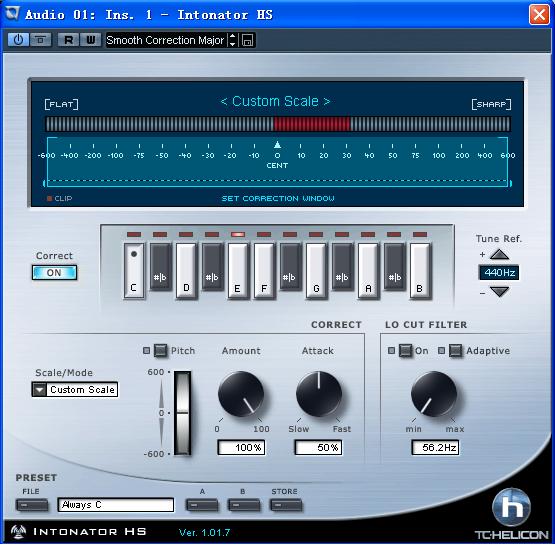
Task: Select the E key on the keyboard
Action: [238, 271]
